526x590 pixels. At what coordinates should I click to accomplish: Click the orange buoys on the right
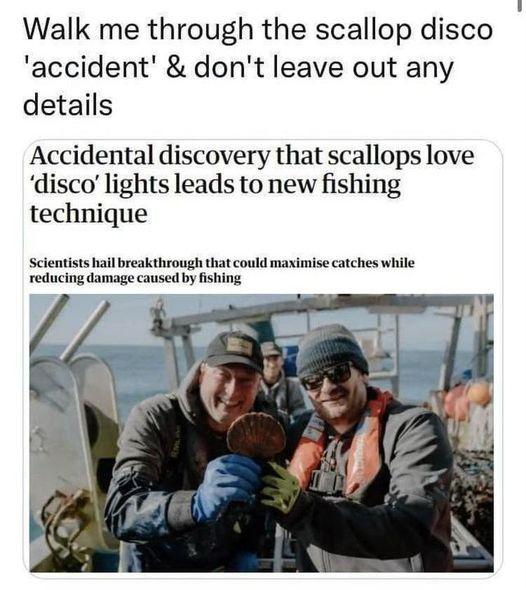pos(468,399)
